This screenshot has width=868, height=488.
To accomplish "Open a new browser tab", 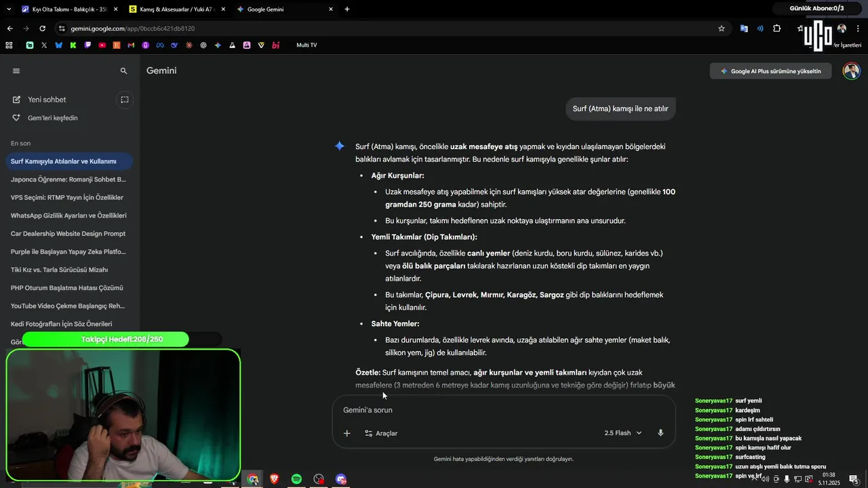I will point(347,9).
